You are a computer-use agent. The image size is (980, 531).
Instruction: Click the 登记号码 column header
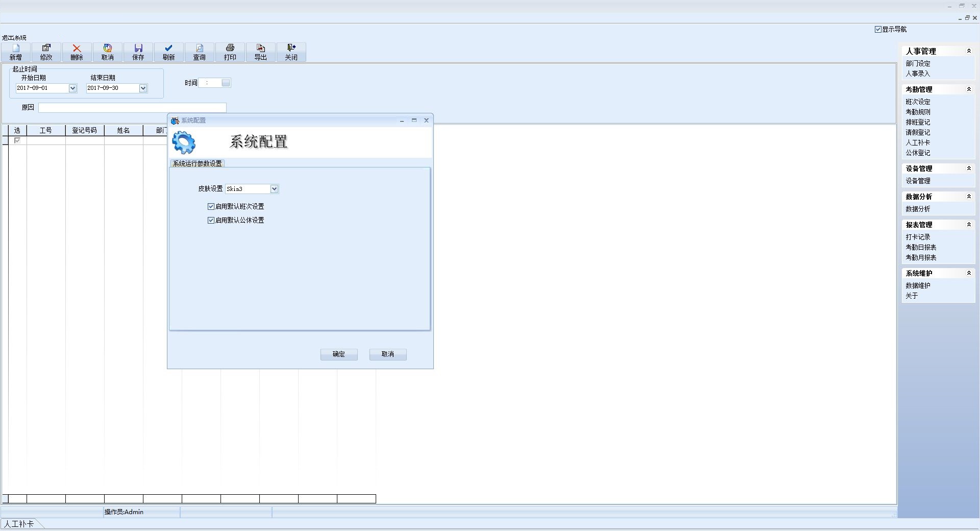(x=85, y=130)
